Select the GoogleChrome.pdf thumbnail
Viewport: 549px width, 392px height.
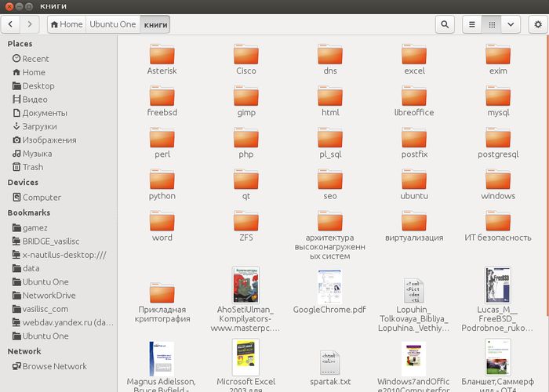(330, 286)
